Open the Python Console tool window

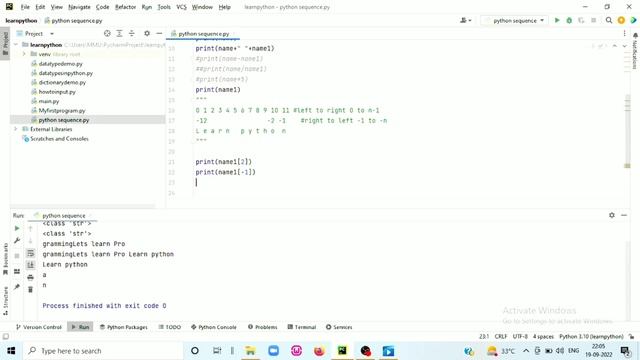click(213, 327)
